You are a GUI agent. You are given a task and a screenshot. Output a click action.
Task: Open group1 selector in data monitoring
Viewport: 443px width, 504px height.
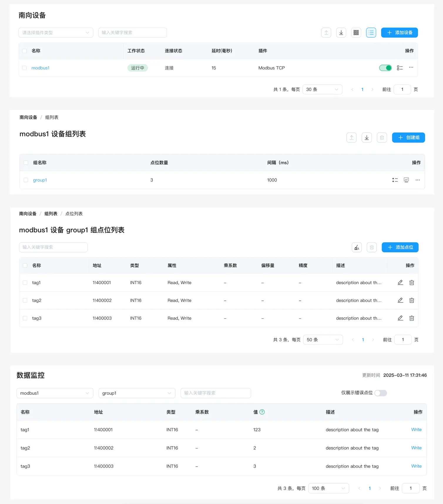[137, 393]
